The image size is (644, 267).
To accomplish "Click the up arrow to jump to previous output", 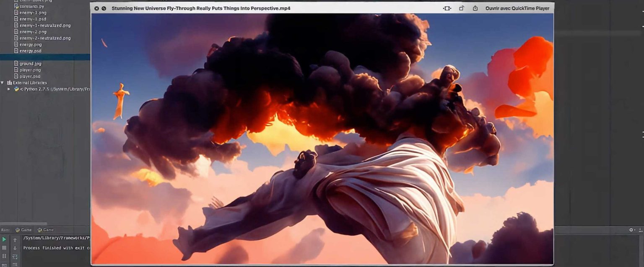I will pos(15,240).
